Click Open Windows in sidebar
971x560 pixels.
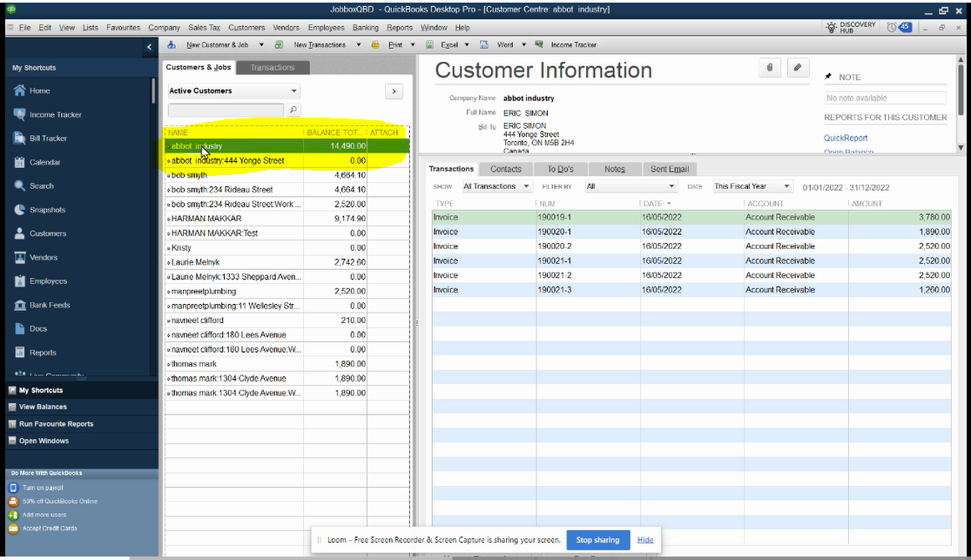[x=44, y=441]
